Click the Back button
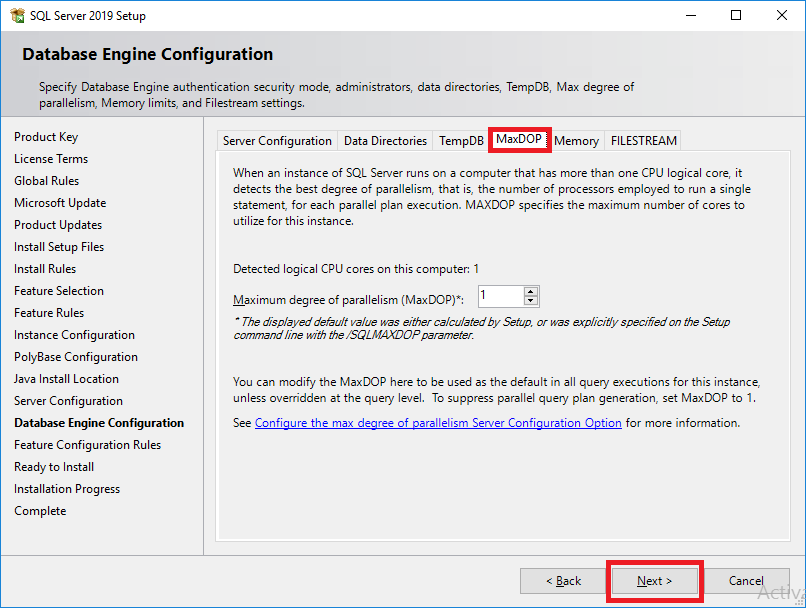The height and width of the screenshot is (608, 806). pos(563,581)
